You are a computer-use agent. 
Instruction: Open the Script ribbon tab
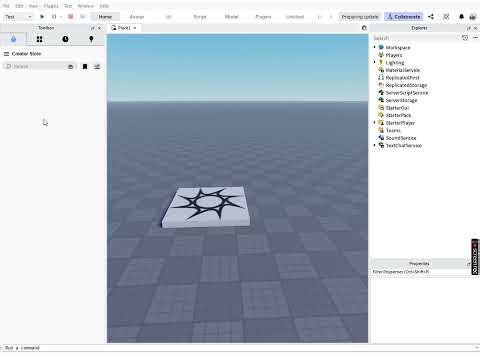pyautogui.click(x=200, y=17)
